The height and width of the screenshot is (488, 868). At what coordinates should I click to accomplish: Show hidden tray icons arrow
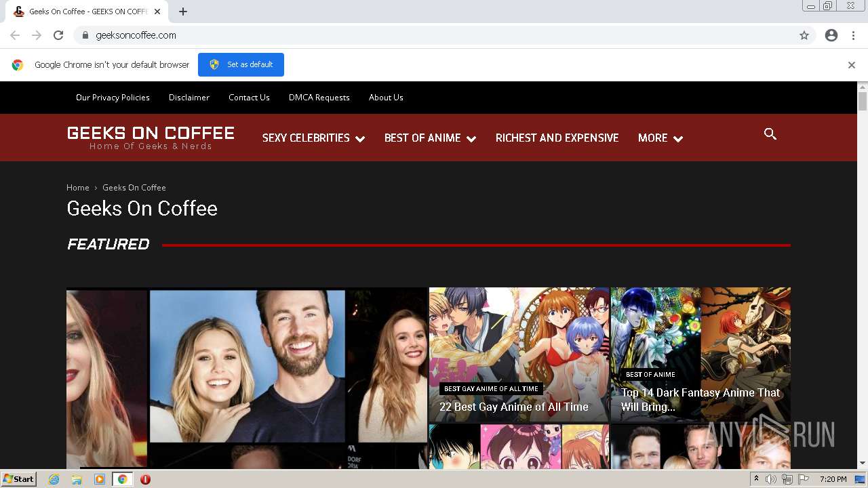tap(756, 479)
